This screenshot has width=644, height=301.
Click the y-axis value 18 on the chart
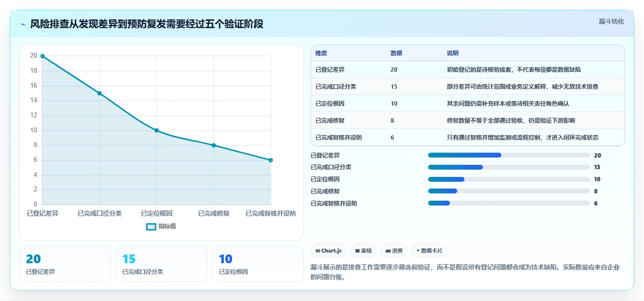(x=33, y=71)
